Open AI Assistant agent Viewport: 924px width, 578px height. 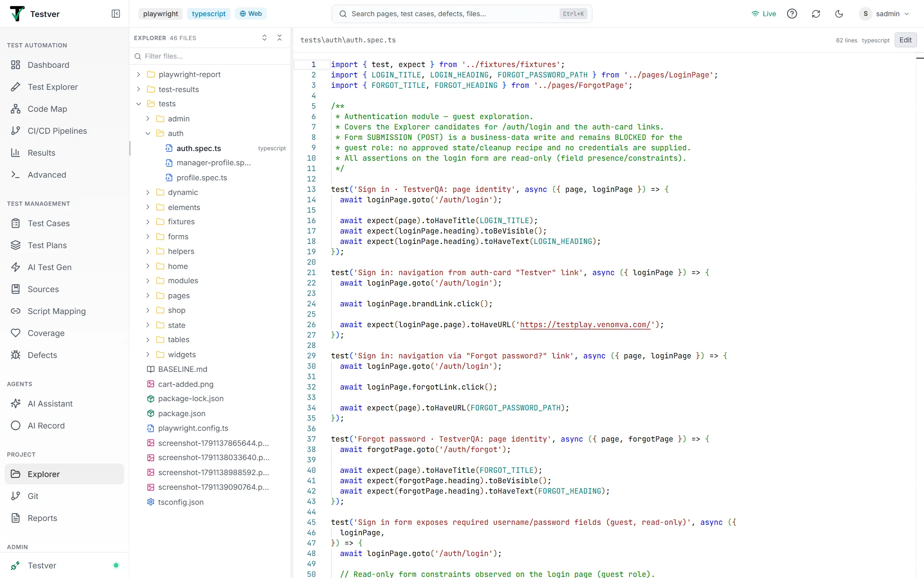(x=64, y=403)
